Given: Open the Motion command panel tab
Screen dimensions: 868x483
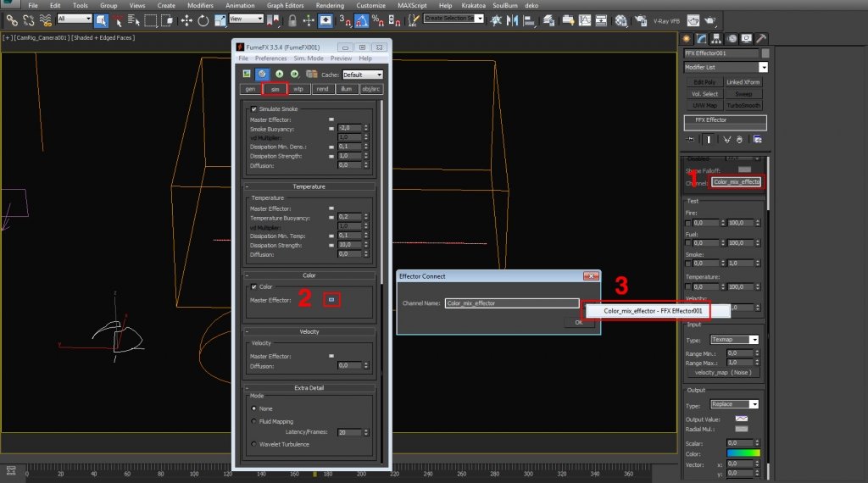Looking at the screenshot, I should (732, 39).
